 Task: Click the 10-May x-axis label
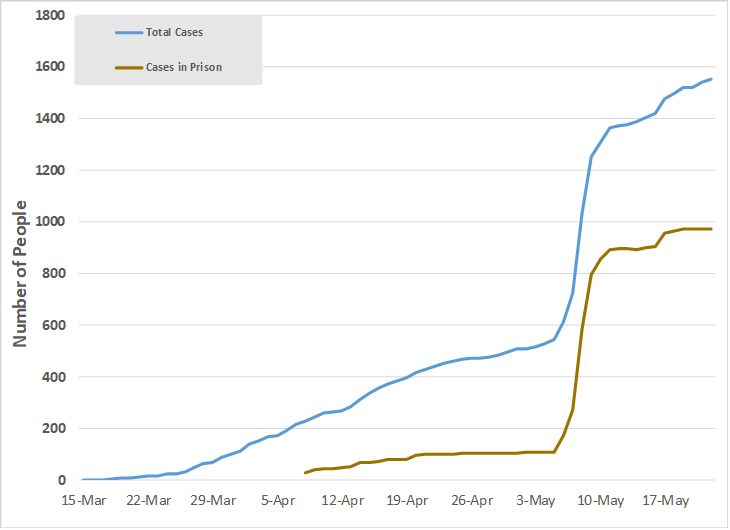coord(601,501)
